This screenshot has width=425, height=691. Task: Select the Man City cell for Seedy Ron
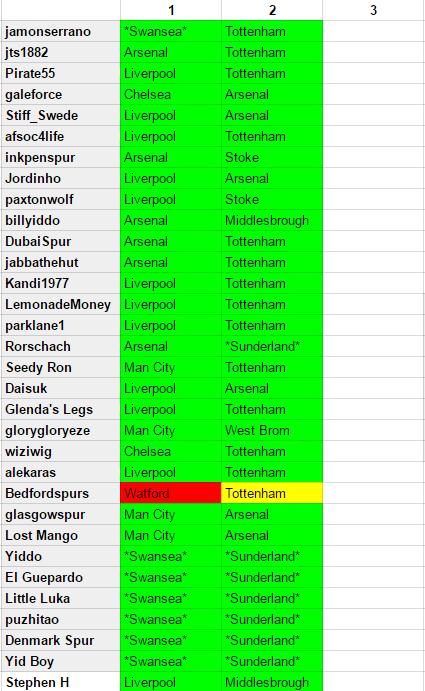(x=171, y=367)
